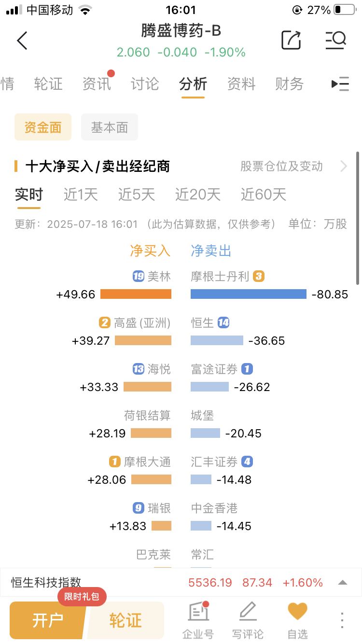Select the 基本面 toggle chip
Image resolution: width=362 pixels, height=644 pixels.
(x=110, y=127)
